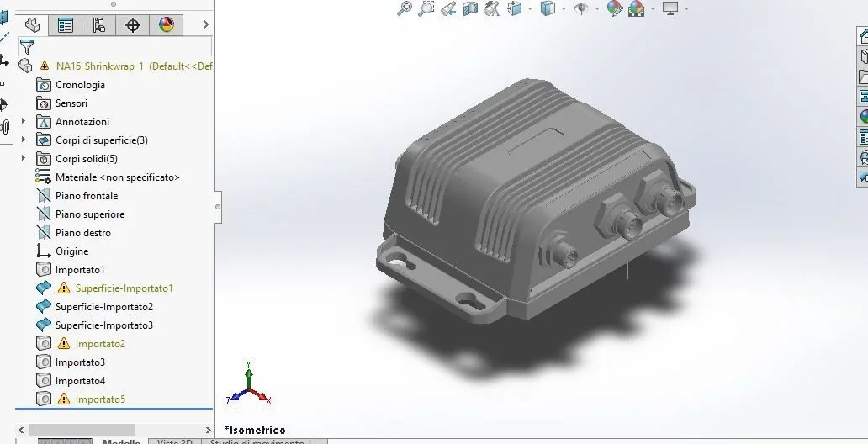Expand the Annotazioni node

(24, 121)
